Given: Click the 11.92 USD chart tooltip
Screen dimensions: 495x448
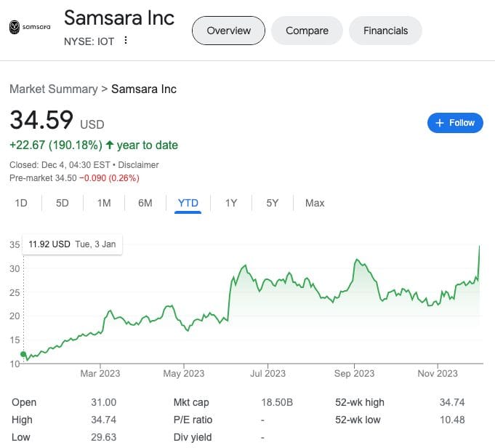Looking at the screenshot, I should pos(72,244).
